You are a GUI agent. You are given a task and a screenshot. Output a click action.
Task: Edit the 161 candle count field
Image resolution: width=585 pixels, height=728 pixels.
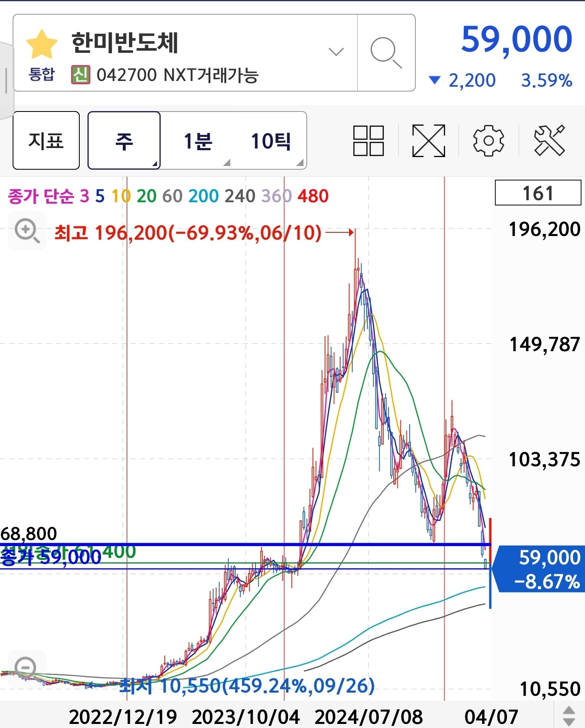pyautogui.click(x=538, y=193)
